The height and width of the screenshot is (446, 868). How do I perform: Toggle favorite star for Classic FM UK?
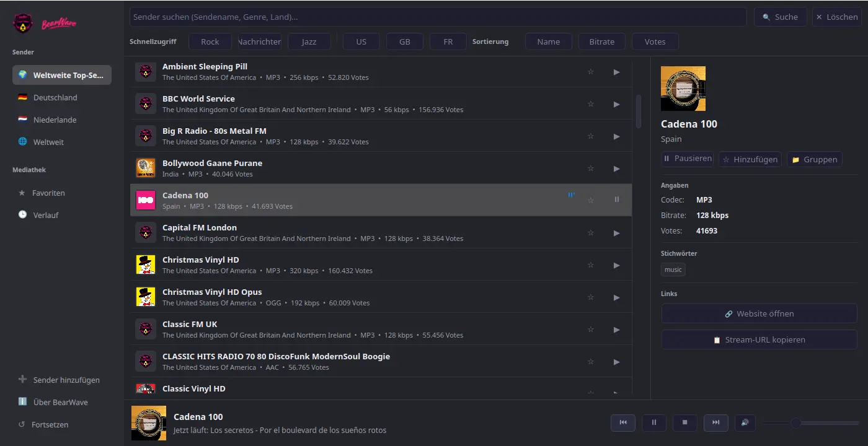pos(590,330)
